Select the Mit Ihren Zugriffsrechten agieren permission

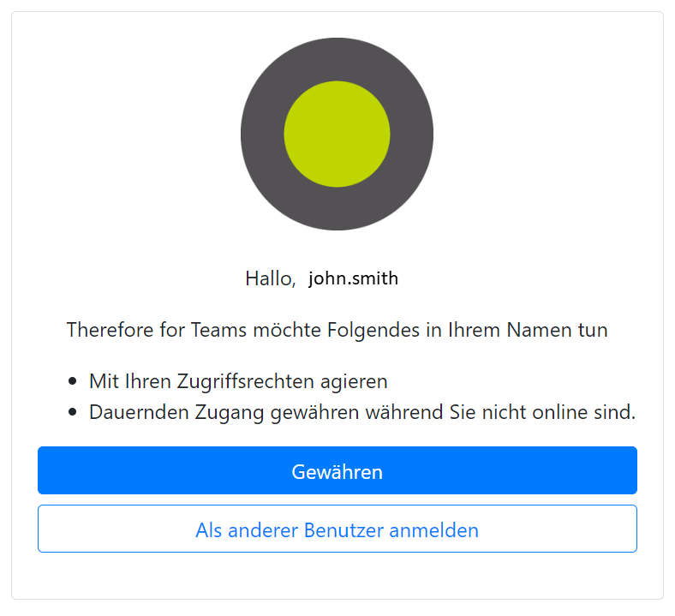238,381
